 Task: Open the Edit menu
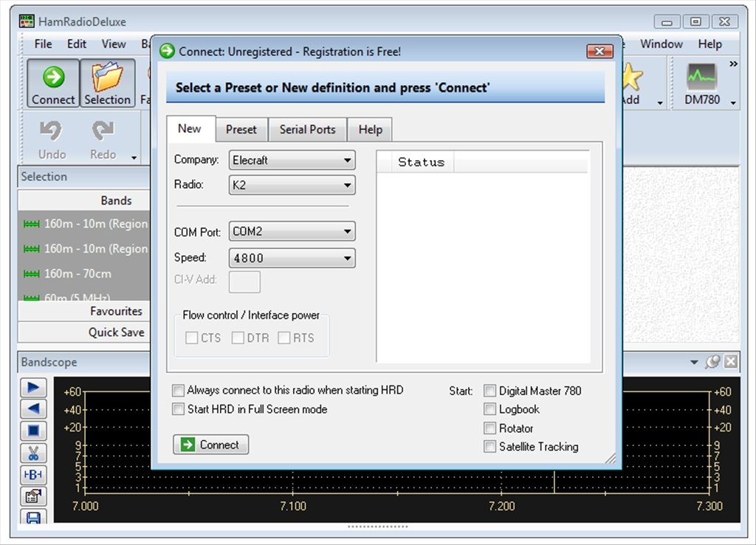(x=77, y=44)
